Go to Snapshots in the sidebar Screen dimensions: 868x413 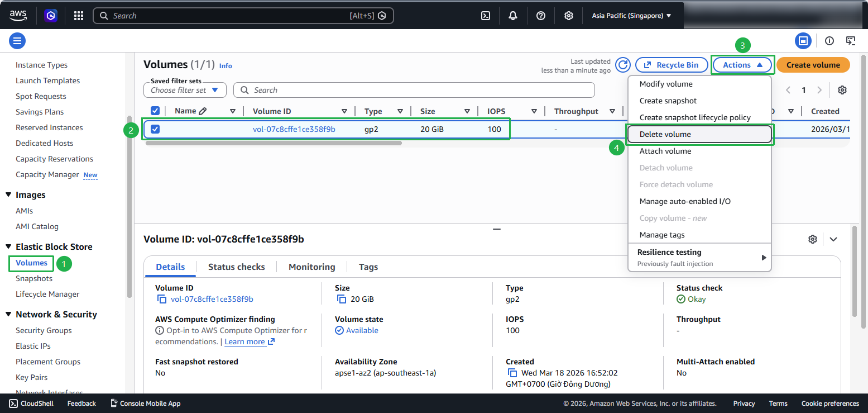click(34, 278)
